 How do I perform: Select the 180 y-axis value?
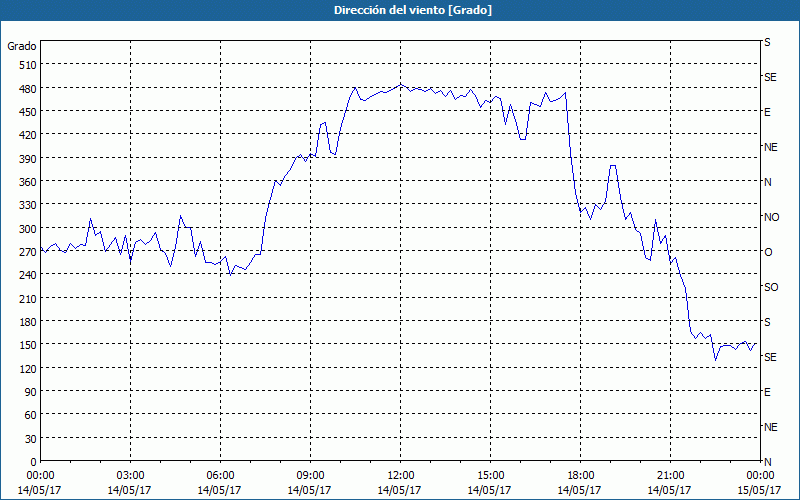point(28,321)
